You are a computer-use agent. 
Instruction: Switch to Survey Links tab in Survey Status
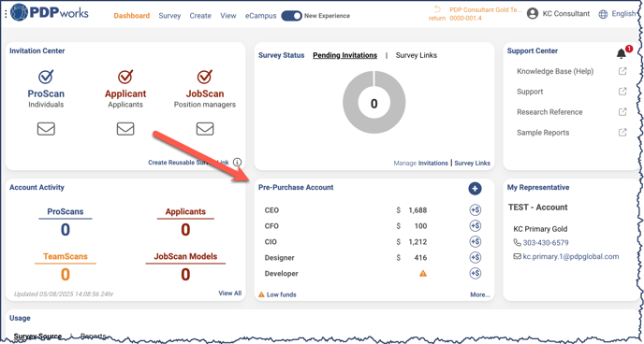coord(417,55)
